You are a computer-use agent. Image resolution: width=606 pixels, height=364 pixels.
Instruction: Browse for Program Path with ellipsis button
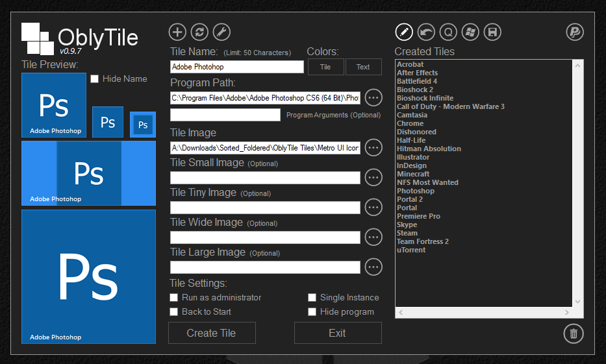pos(373,98)
